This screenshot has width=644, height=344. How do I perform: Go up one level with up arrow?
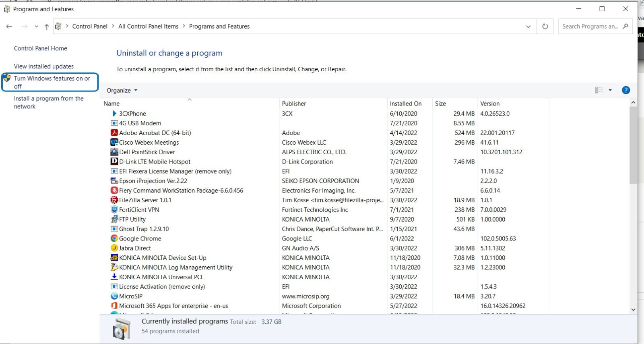tap(47, 27)
